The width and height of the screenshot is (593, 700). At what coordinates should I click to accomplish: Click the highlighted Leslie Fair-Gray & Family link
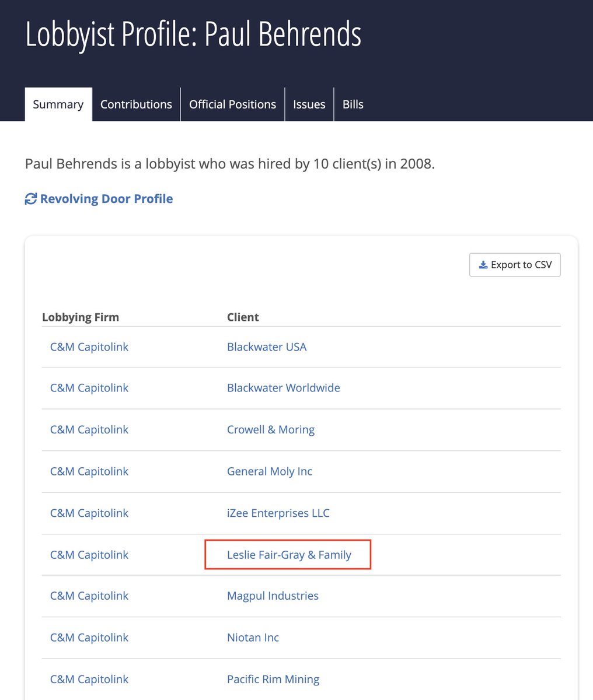[x=289, y=555]
